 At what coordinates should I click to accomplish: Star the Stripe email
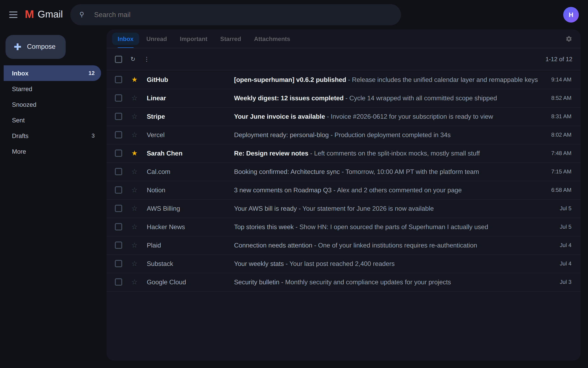(x=134, y=116)
